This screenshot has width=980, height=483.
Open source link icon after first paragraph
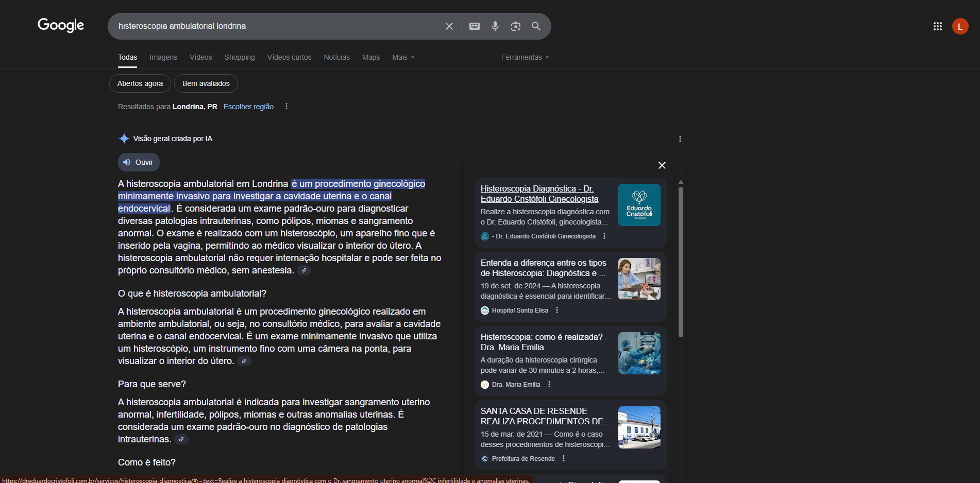coord(304,270)
